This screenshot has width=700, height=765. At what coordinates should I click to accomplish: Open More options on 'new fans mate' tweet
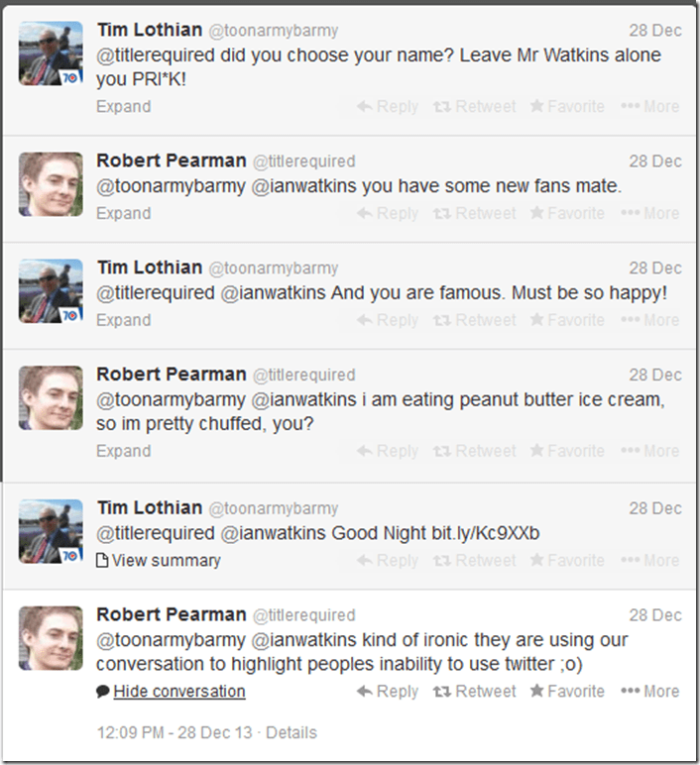[x=650, y=213]
